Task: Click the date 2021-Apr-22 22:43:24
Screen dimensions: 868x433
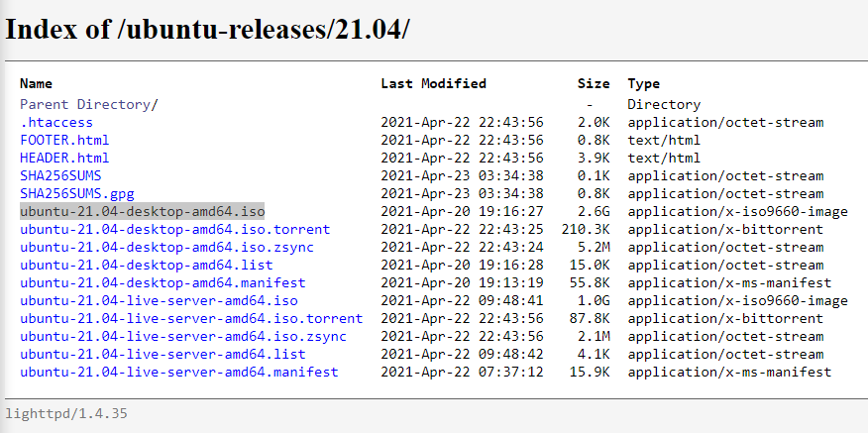Action: pyautogui.click(x=462, y=247)
